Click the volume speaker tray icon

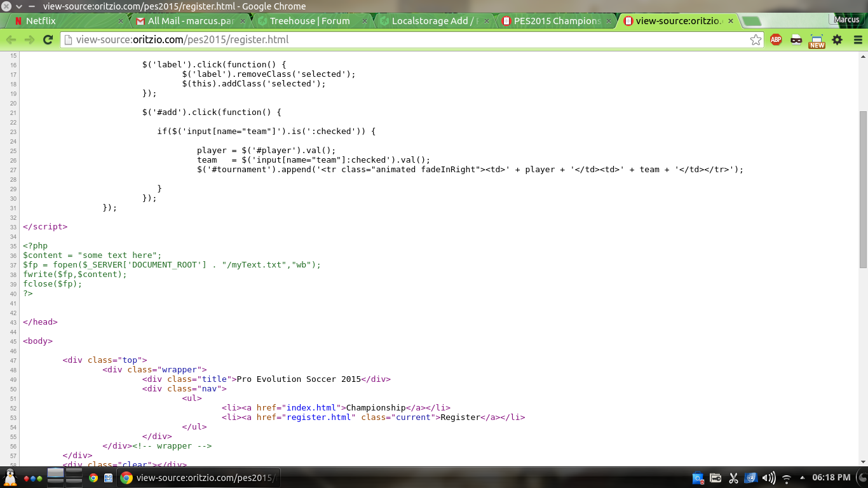pos(768,478)
